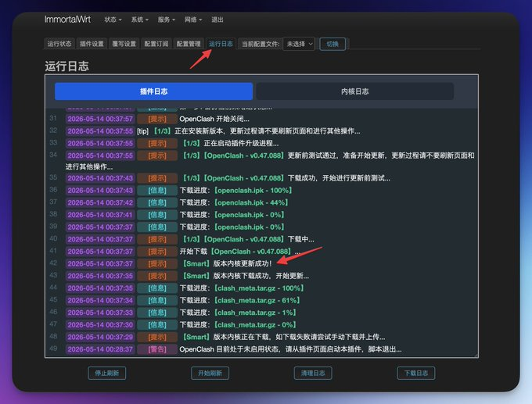Click log line 31 'OpenClash 开始关闭...'
The width and height of the screenshot is (532, 404).
pyautogui.click(x=214, y=119)
